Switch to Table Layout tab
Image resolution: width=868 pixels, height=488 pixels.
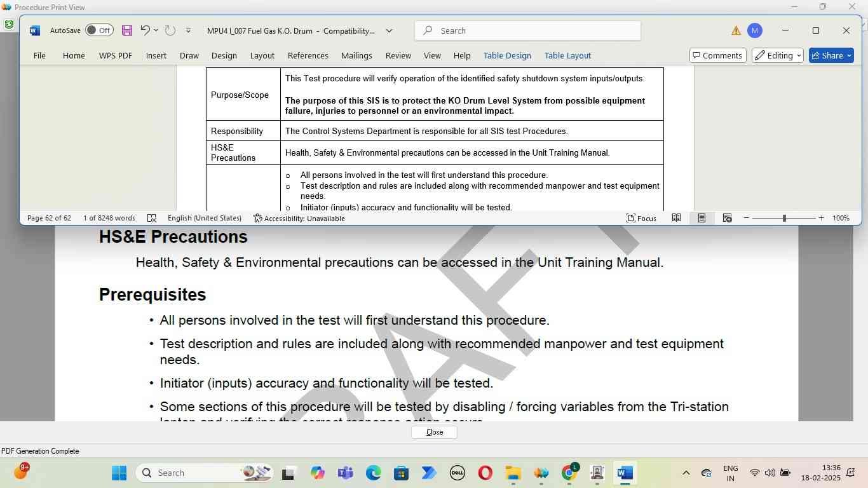[567, 55]
